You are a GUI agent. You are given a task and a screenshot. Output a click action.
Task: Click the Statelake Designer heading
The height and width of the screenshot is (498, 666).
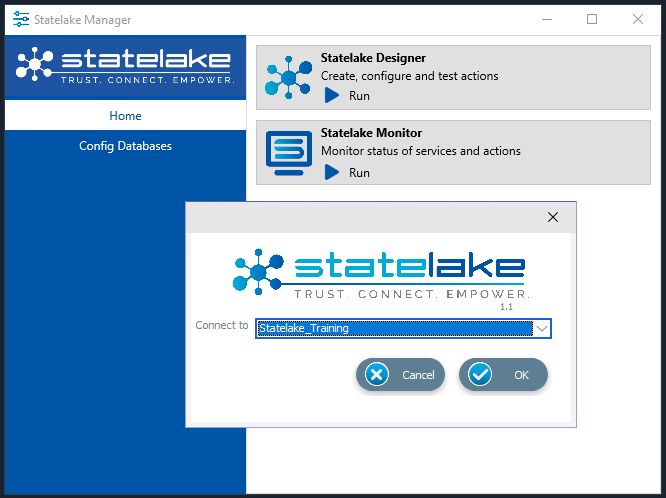coord(373,58)
